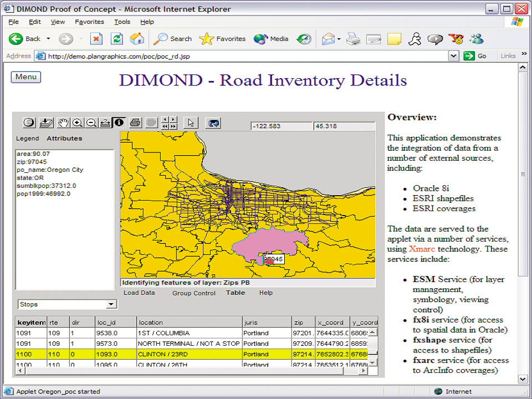The height and width of the screenshot is (399, 532).
Task: Open the Tools menu
Action: 122,22
